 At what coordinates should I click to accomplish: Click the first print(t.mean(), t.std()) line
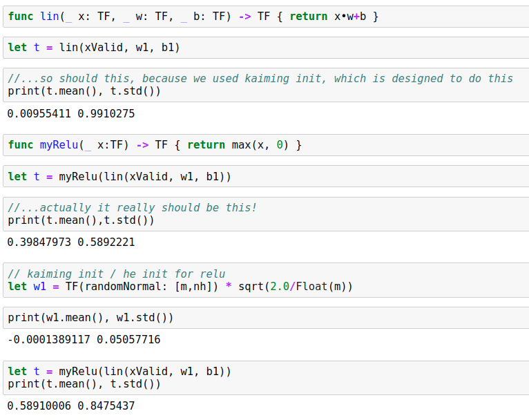[84, 91]
